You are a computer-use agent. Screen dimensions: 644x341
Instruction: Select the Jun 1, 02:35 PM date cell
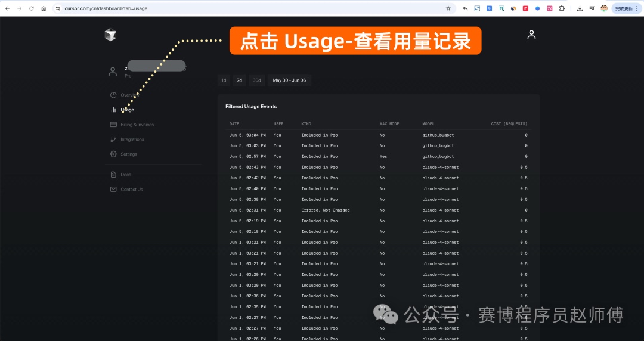tap(247, 306)
